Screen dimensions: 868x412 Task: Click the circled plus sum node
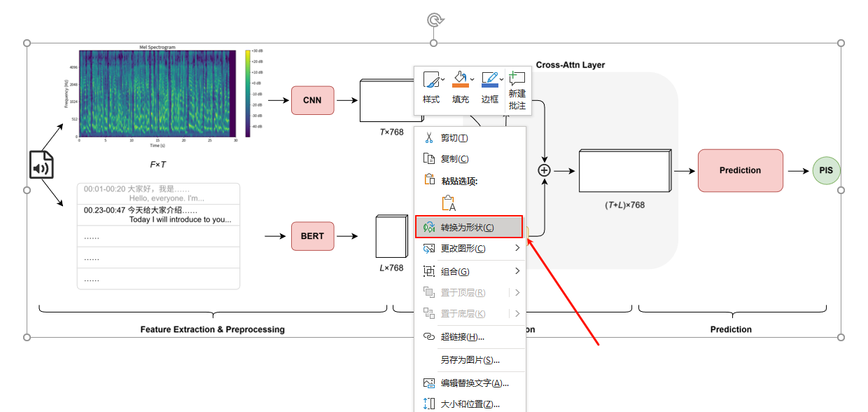pyautogui.click(x=544, y=170)
